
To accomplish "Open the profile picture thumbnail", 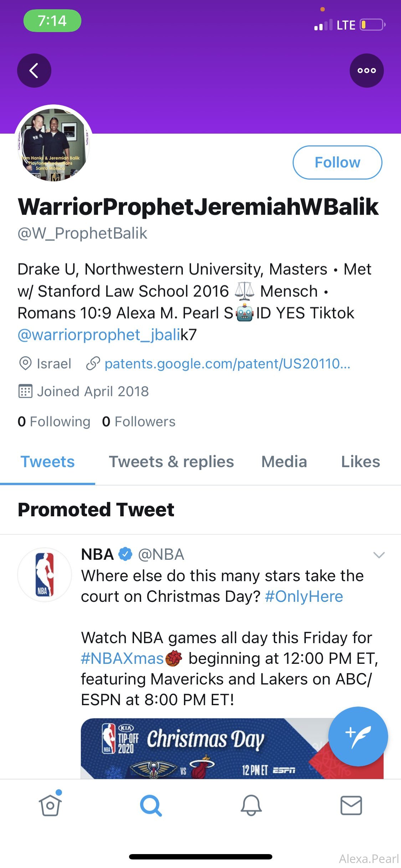I will coord(53,144).
